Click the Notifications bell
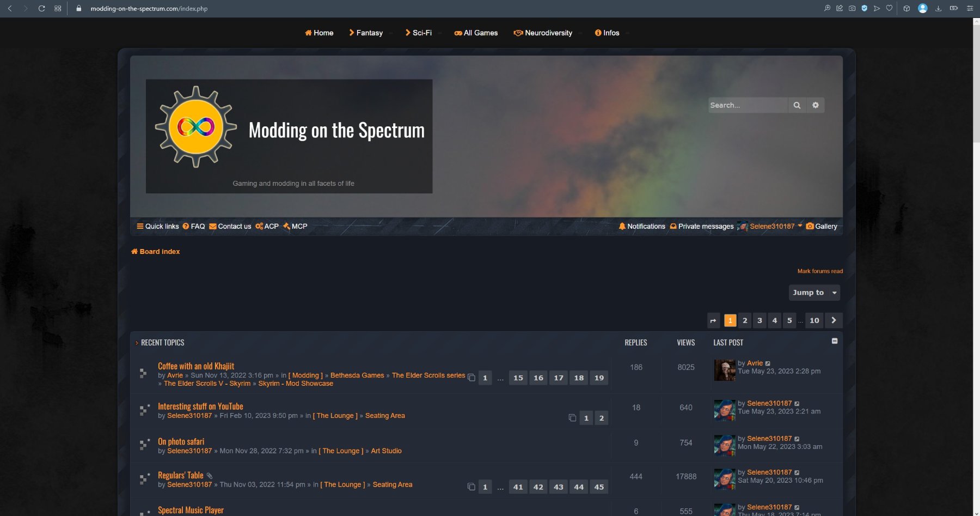The height and width of the screenshot is (516, 980). pos(642,226)
